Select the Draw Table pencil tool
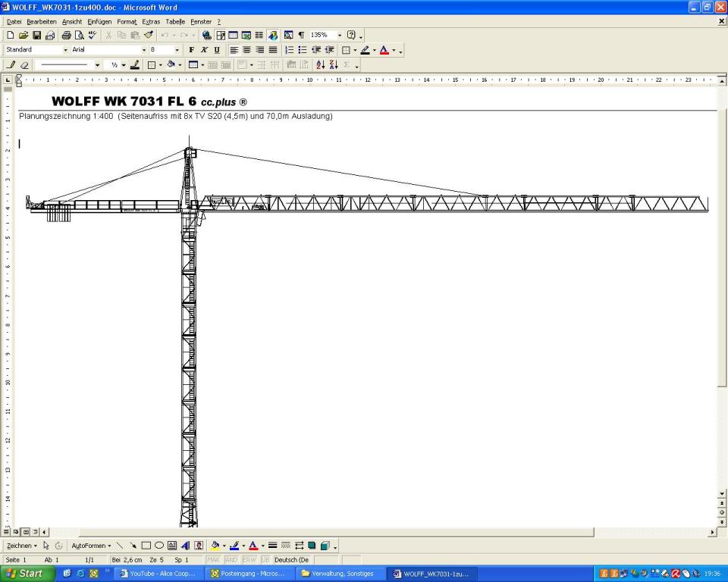The width and height of the screenshot is (728, 582). tap(11, 65)
